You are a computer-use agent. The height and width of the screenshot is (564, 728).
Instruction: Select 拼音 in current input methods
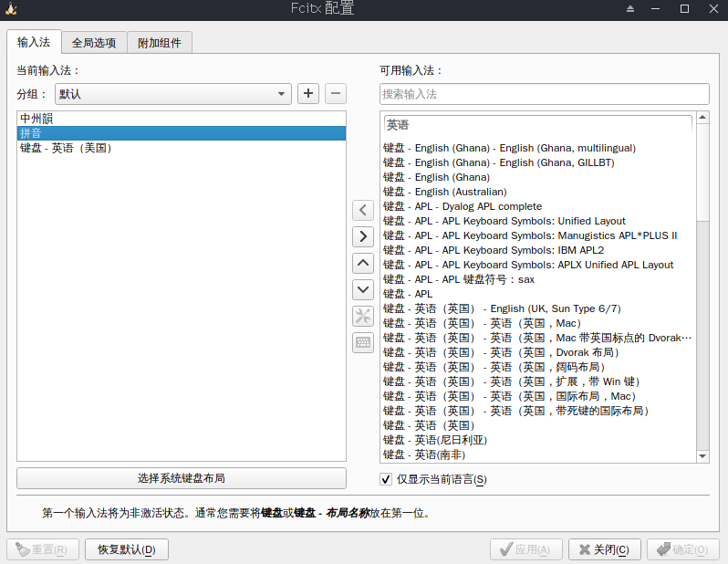(x=182, y=133)
